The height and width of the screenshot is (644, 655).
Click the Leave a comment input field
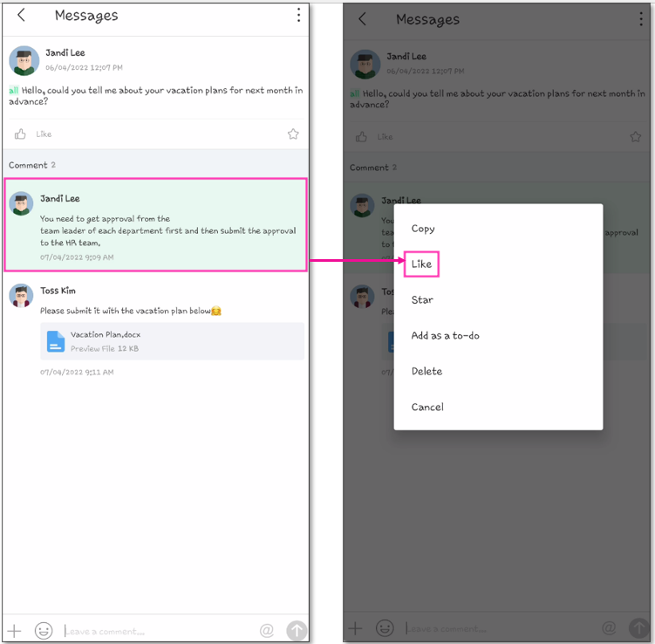157,631
